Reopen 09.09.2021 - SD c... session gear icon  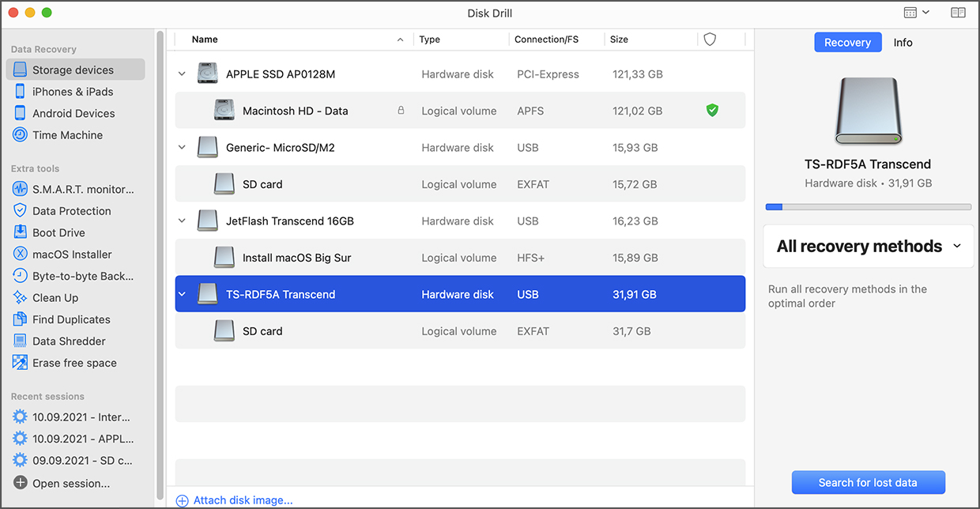pyautogui.click(x=20, y=460)
